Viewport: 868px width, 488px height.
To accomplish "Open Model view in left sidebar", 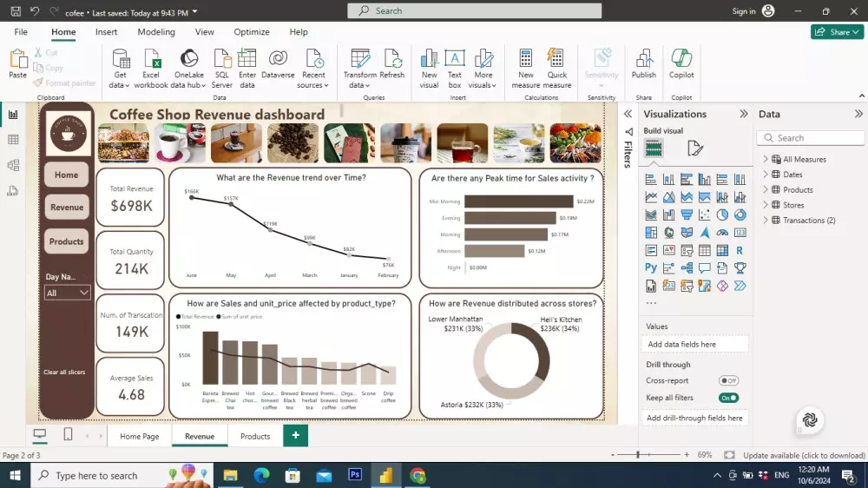I will (13, 165).
